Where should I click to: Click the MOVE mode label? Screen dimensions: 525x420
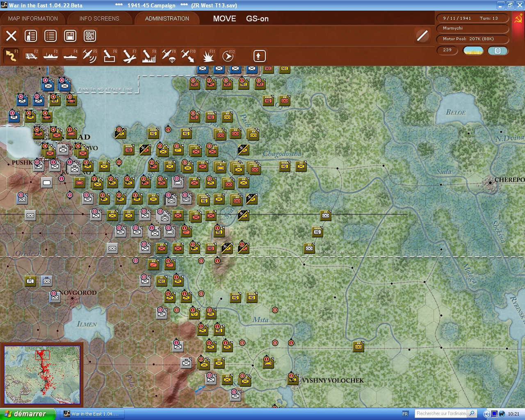[224, 18]
